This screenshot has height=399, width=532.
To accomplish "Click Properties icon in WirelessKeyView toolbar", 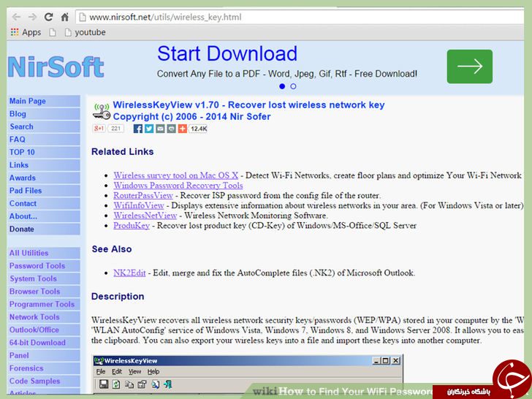I will coord(142,384).
